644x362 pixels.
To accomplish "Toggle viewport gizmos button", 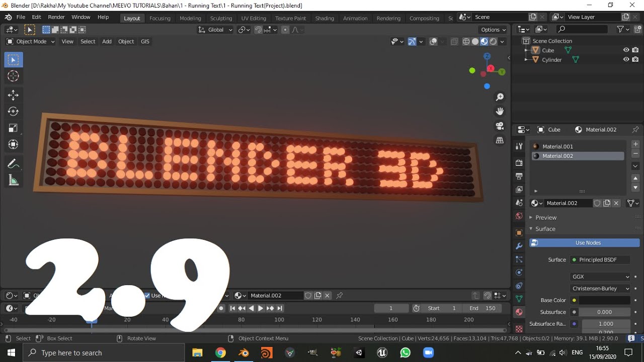I will point(412,42).
